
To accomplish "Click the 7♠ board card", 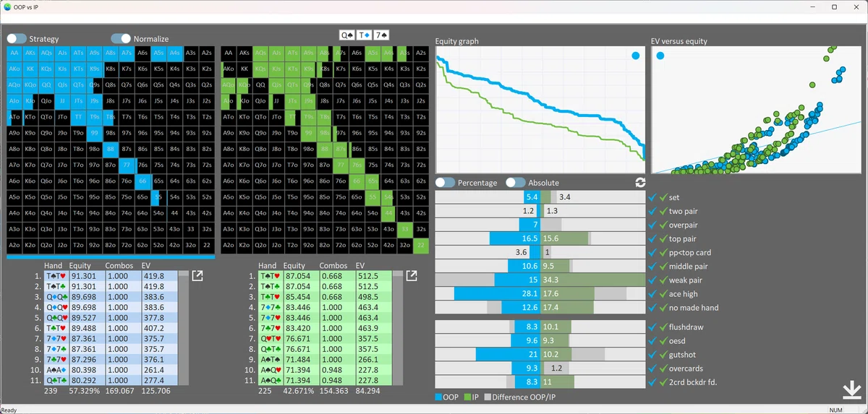I will (x=381, y=34).
